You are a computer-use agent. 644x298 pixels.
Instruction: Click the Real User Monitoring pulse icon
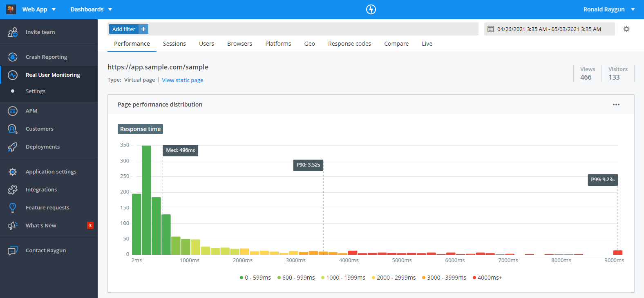(x=13, y=75)
